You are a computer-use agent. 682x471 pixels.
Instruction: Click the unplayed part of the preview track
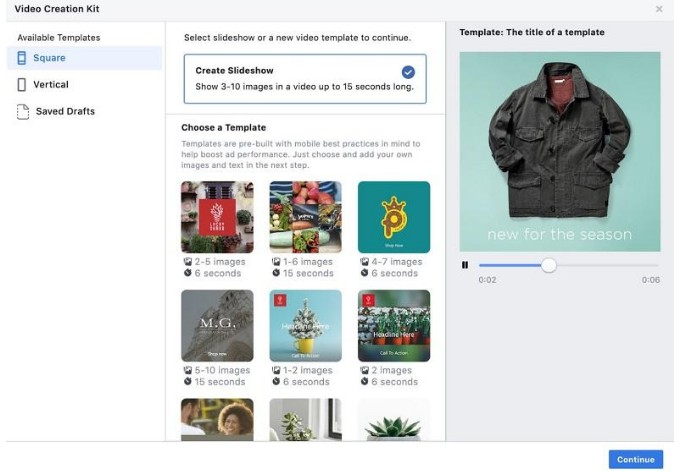[x=608, y=265]
